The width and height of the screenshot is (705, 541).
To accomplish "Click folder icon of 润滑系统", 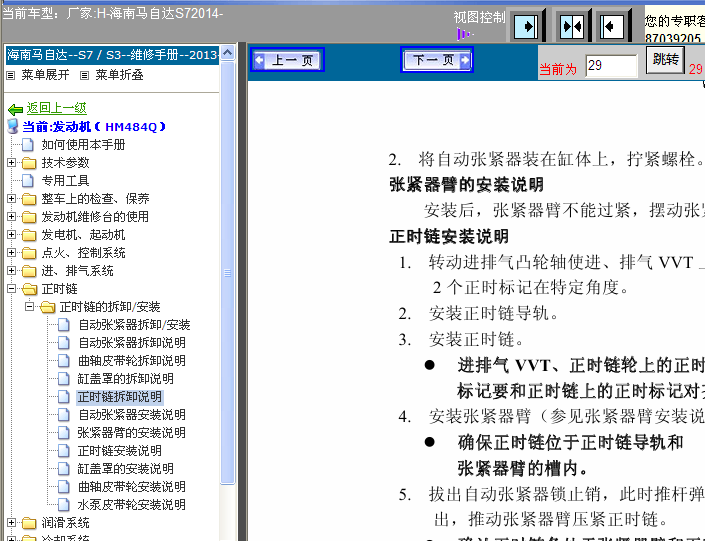I will 29,523.
